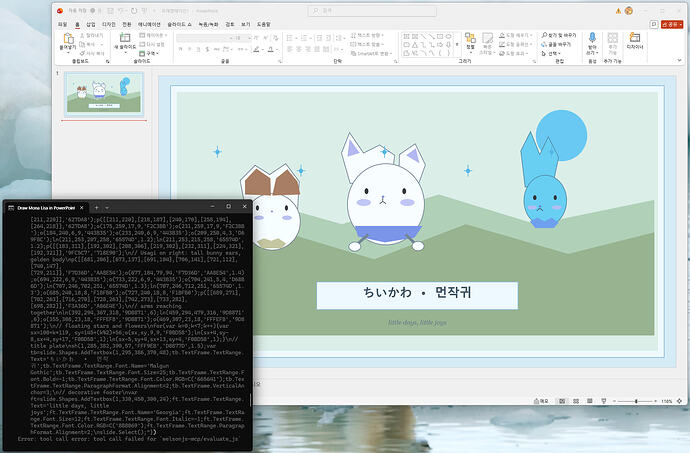Click the Find and Replace (찾기 및 바꾸기) command
The image size is (690, 453).
coord(558,35)
